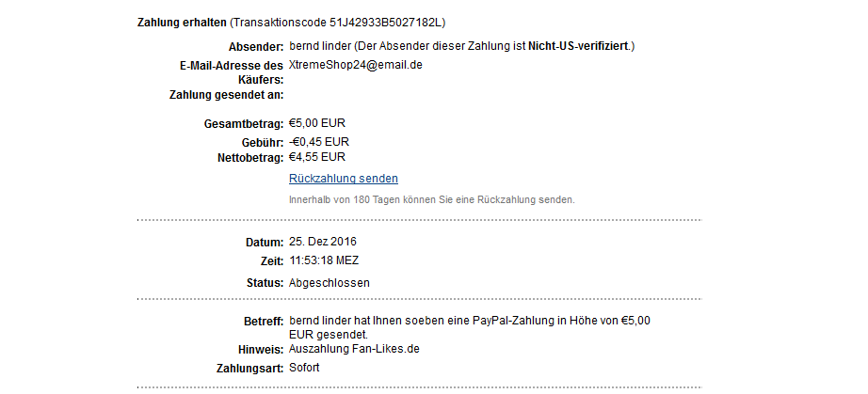Image resolution: width=868 pixels, height=394 pixels.
Task: Click the note 'Auszahlung Fan-Likes.de'
Action: [x=354, y=349]
